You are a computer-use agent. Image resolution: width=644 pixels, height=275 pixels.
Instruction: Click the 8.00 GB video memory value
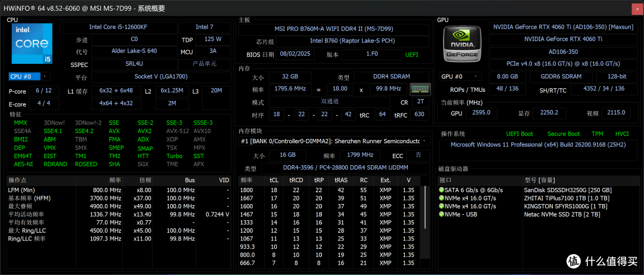pyautogui.click(x=507, y=77)
